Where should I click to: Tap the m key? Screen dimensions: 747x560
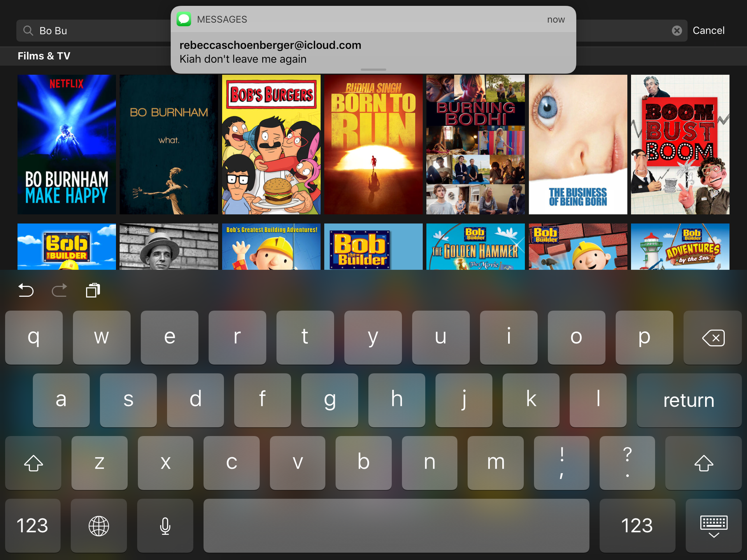(496, 463)
